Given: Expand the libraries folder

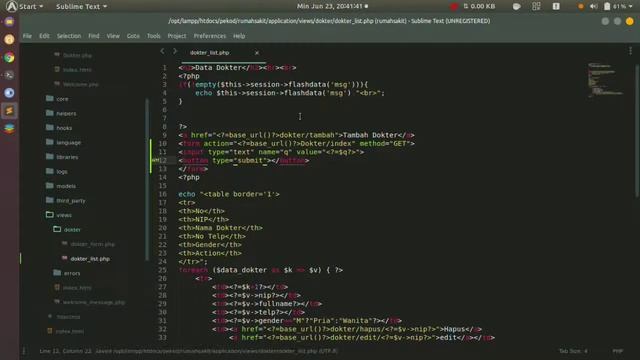Looking at the screenshot, I should 67,157.
